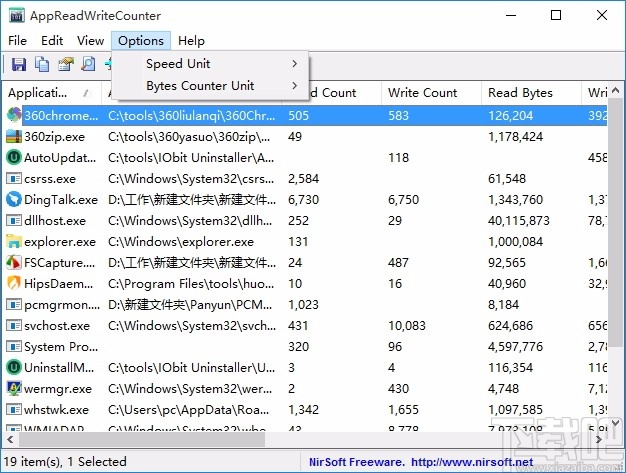
Task: Select the DingTalk.exe row
Action: 305,200
